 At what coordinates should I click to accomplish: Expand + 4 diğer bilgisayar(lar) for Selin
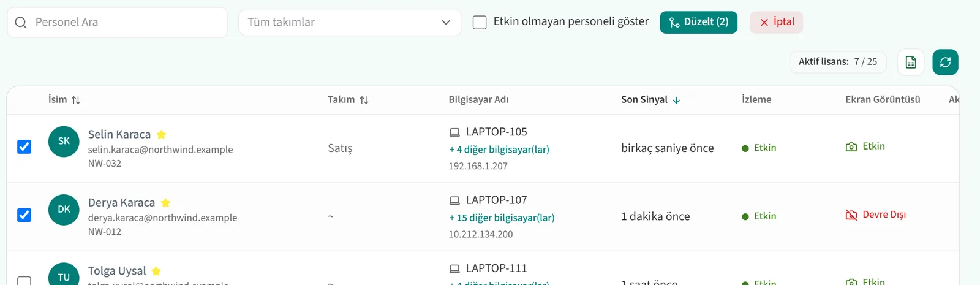tap(499, 150)
